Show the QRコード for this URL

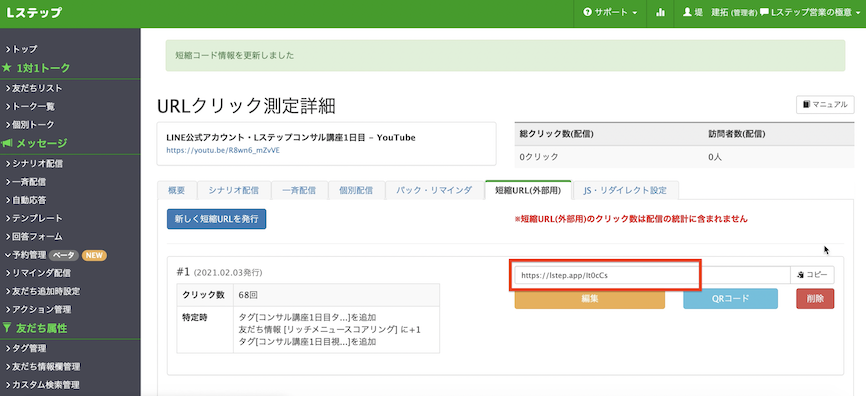(730, 299)
